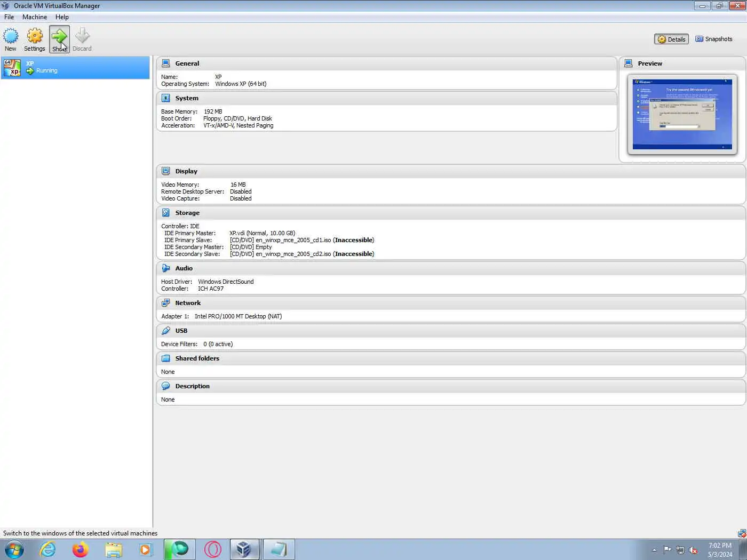The image size is (747, 560).
Task: Open Windows Media Player taskbar icon
Action: (x=145, y=549)
